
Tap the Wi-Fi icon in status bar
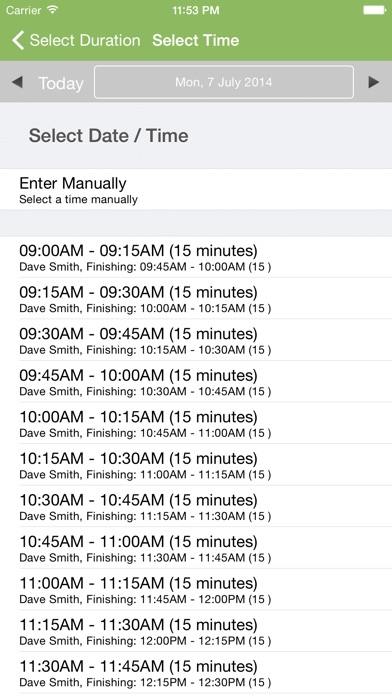pyautogui.click(x=52, y=9)
